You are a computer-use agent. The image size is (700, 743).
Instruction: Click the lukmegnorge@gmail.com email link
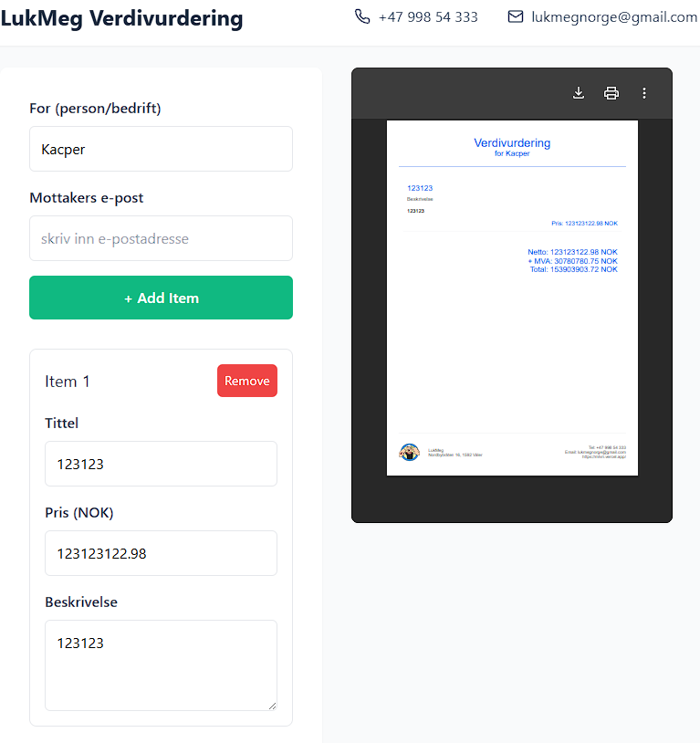point(614,16)
